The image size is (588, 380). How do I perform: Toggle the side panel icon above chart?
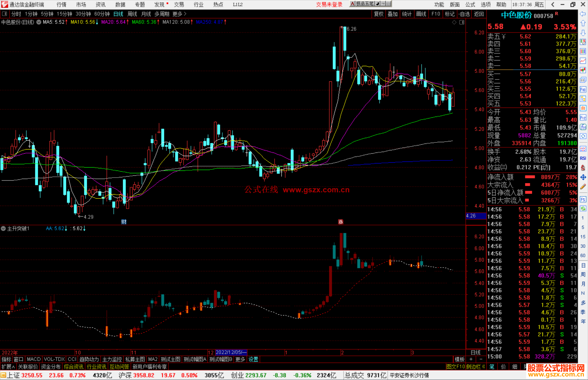click(x=5, y=14)
